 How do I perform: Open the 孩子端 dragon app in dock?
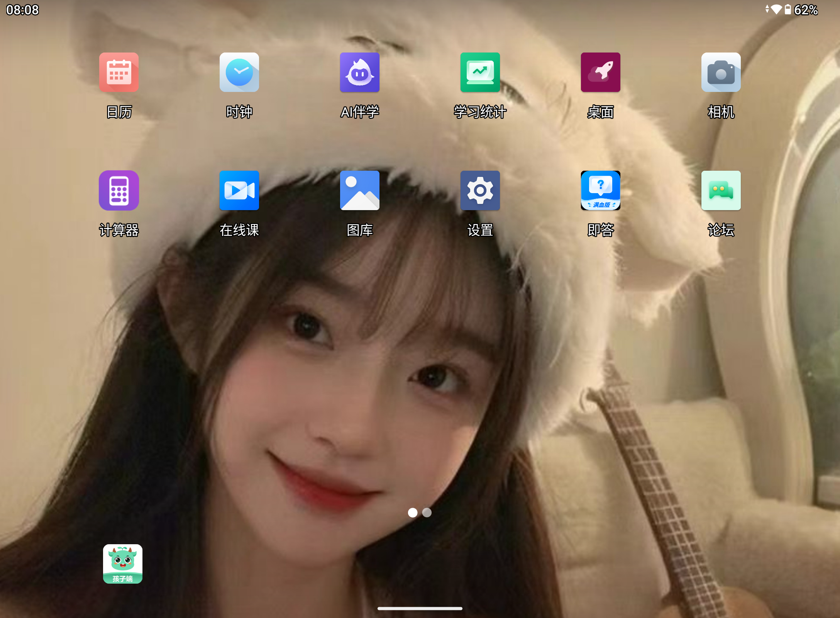tap(123, 564)
